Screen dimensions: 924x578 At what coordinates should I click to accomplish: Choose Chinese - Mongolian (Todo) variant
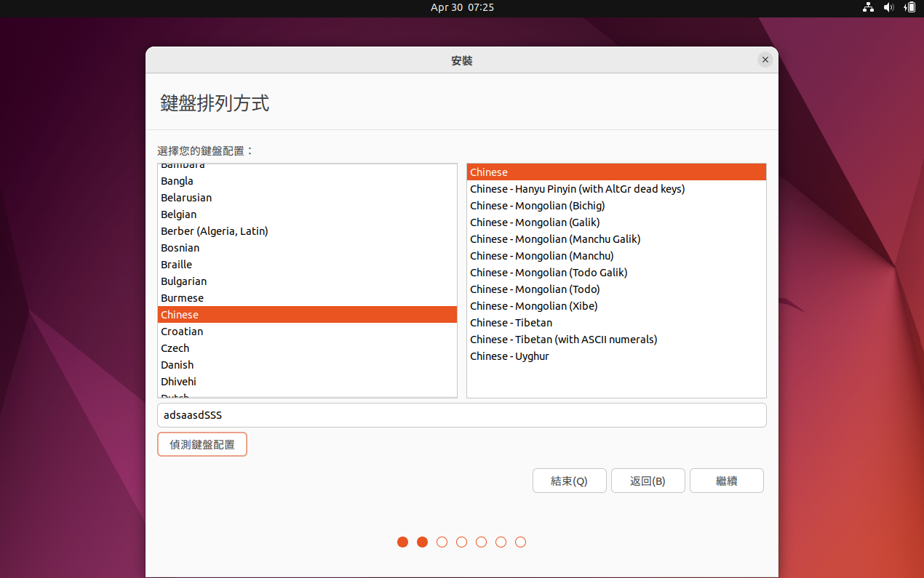[x=616, y=289]
